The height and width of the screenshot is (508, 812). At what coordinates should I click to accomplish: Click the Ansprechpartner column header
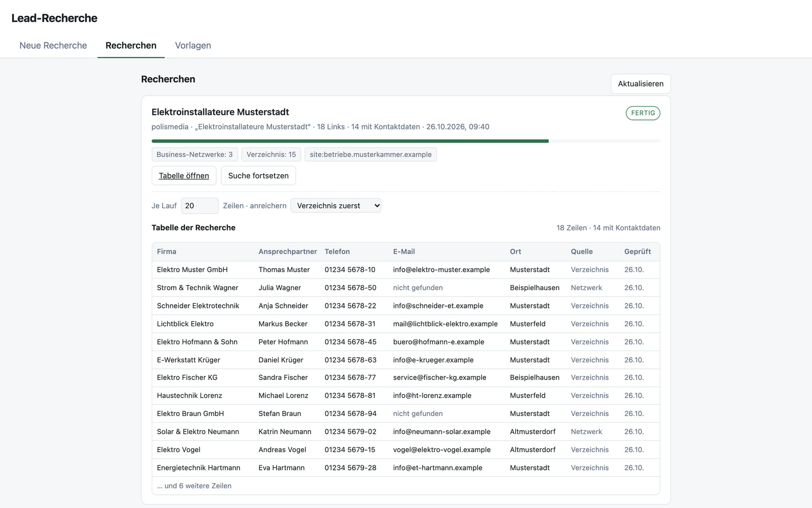point(288,251)
